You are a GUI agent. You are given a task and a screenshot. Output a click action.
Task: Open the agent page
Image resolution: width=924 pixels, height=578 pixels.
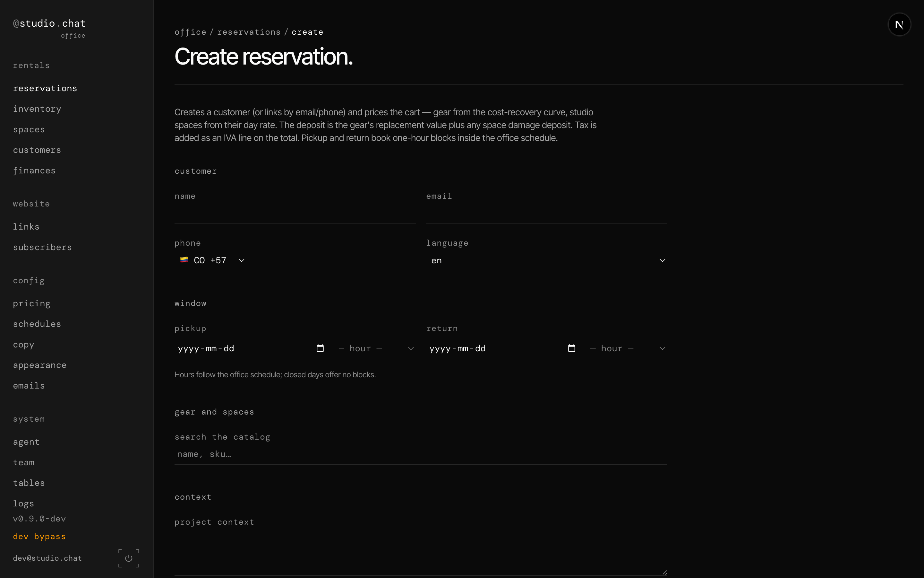click(x=26, y=442)
